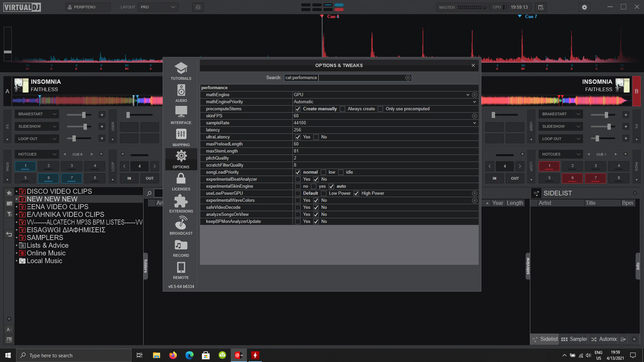This screenshot has height=362, width=644.
Task: Open the Extensions section
Action: click(x=181, y=204)
